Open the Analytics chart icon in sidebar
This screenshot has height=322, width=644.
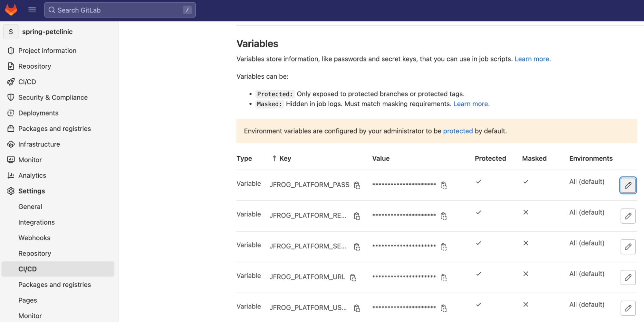point(11,175)
